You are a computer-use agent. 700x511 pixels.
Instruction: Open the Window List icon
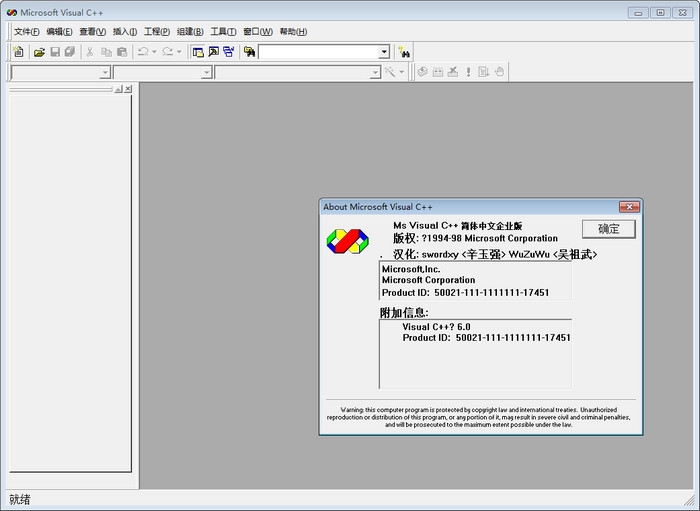229,52
